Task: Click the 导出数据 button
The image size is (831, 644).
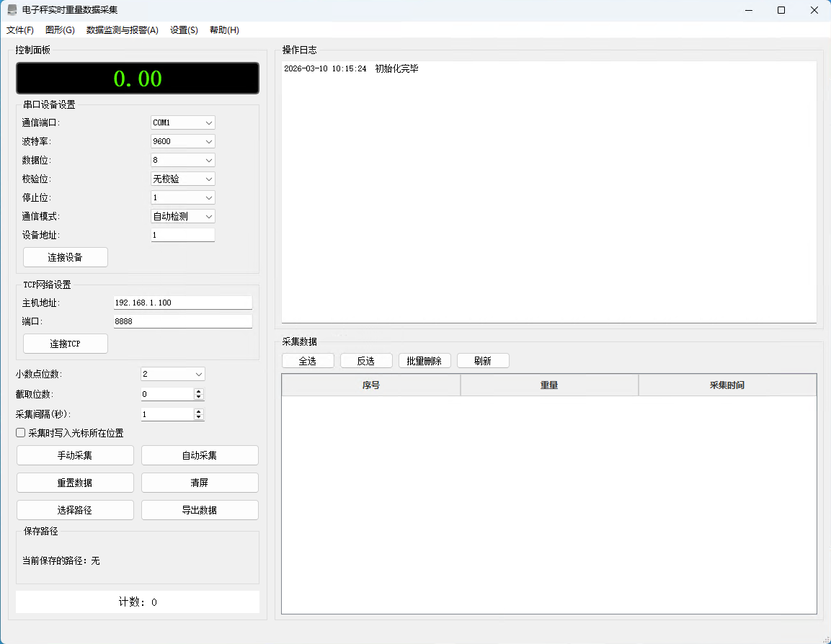Action: [x=200, y=510]
